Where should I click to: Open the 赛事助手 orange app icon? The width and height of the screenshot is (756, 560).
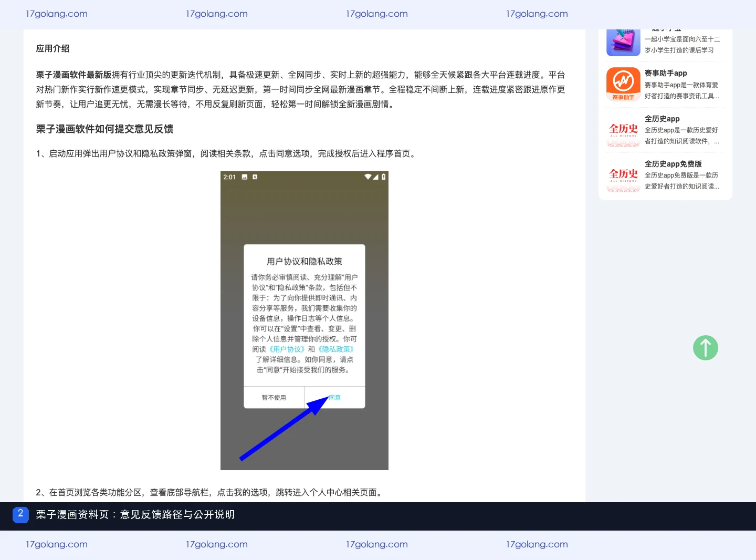click(623, 84)
